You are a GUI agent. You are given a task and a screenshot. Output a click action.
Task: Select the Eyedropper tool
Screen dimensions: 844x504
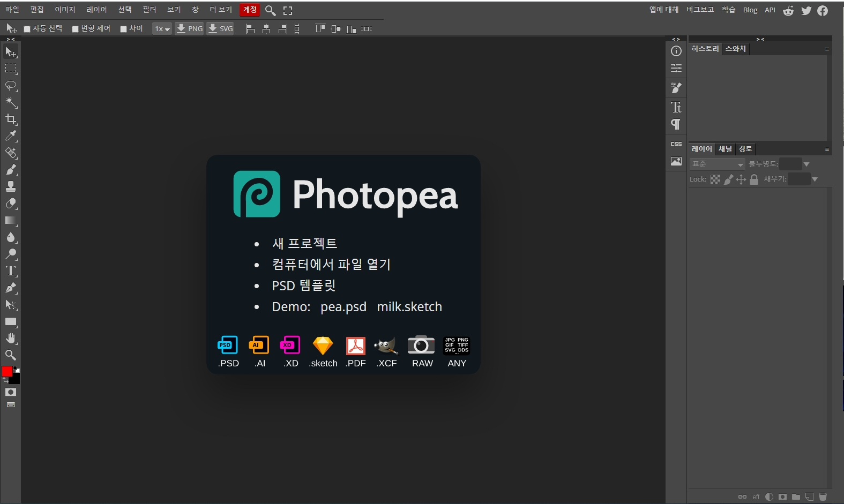click(x=11, y=136)
